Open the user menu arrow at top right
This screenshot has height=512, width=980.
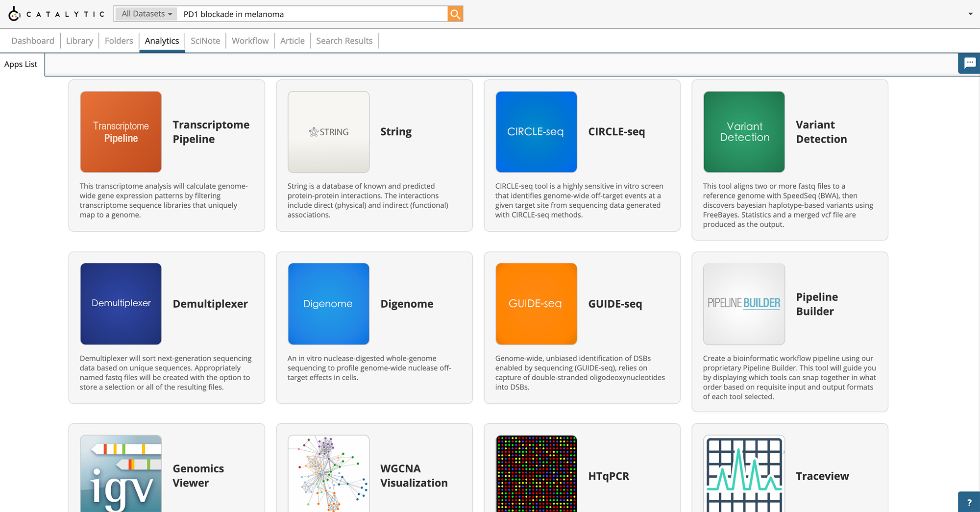click(x=970, y=14)
